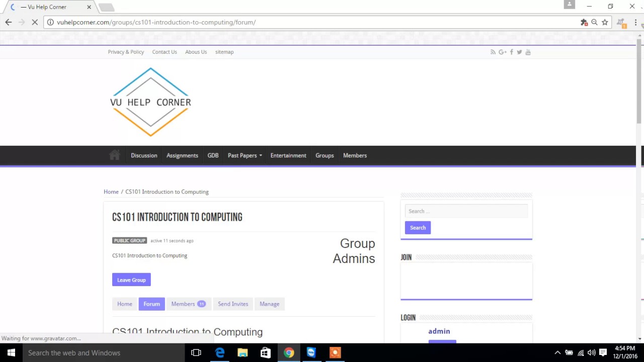Viewport: 644px width, 362px height.
Task: Open the group's Manage tab
Action: pos(269,304)
